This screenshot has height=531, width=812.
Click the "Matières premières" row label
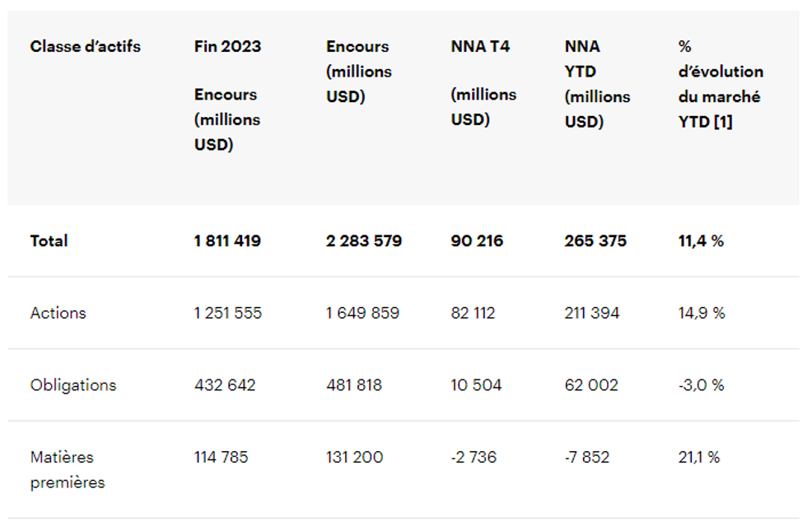click(68, 469)
